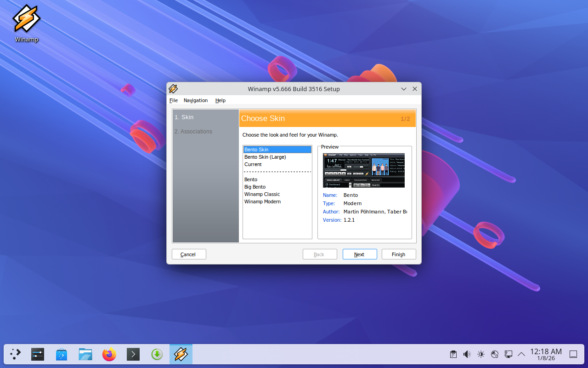Open the Konsole terminal from taskbar
This screenshot has height=368, width=588.
click(x=133, y=354)
